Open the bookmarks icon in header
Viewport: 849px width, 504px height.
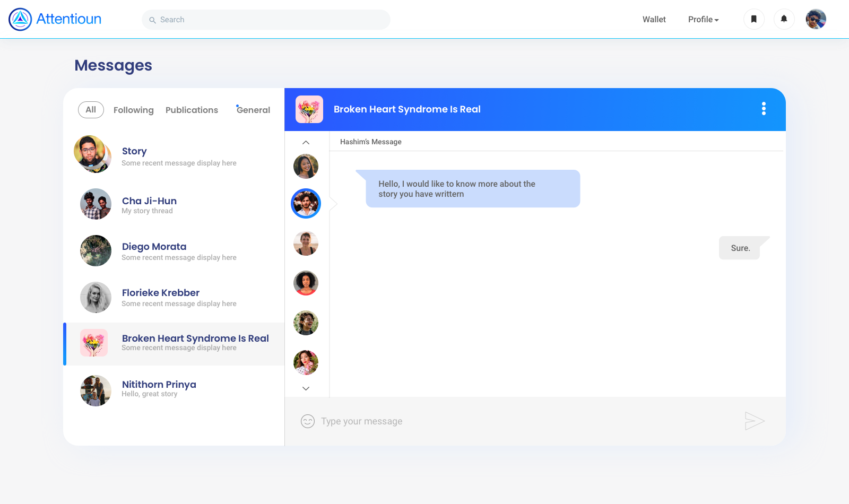[753, 20]
